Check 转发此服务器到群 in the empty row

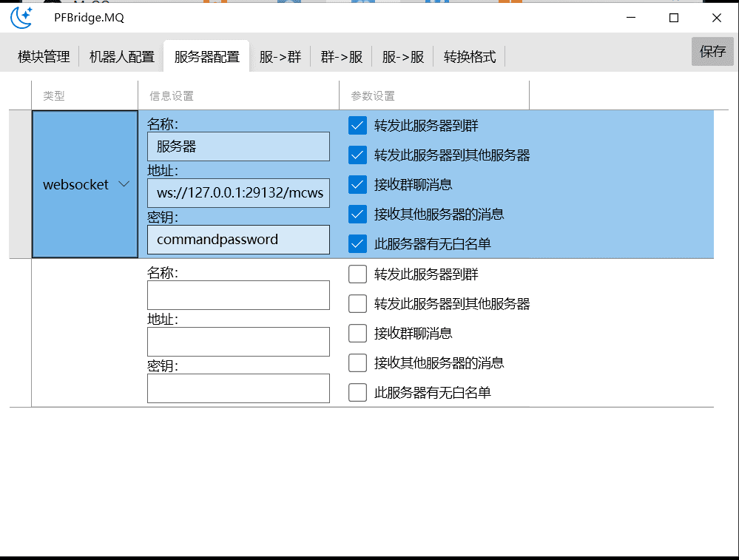click(358, 274)
